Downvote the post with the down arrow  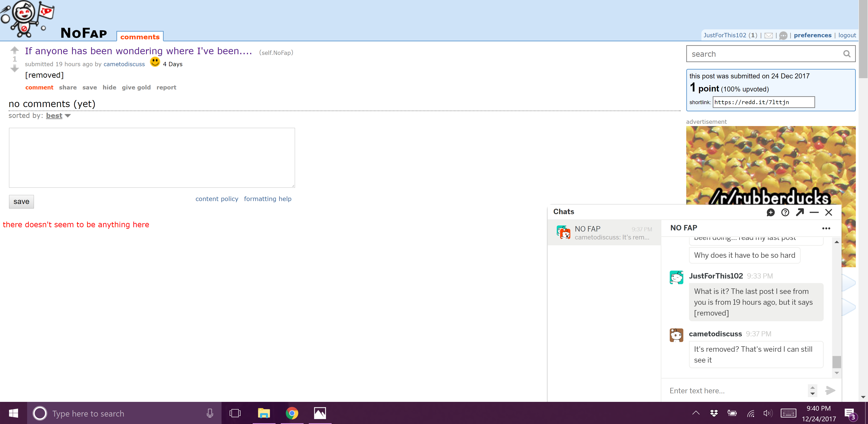pos(14,69)
